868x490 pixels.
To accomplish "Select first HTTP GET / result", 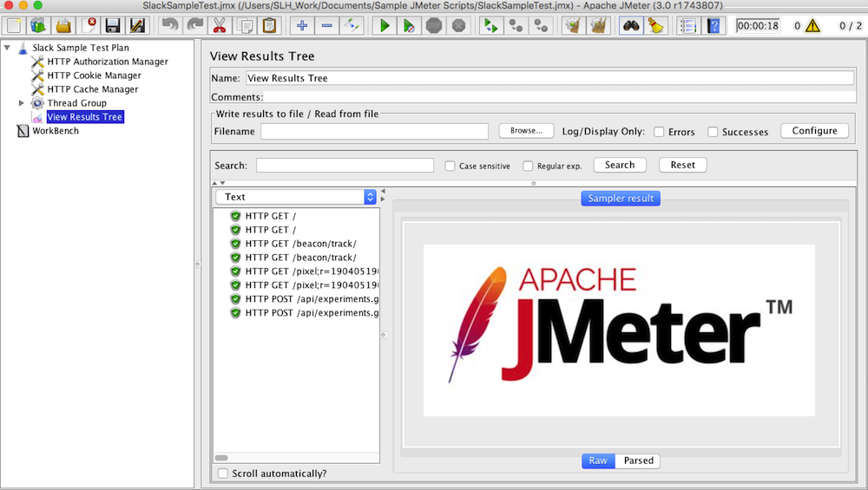I will pos(270,216).
